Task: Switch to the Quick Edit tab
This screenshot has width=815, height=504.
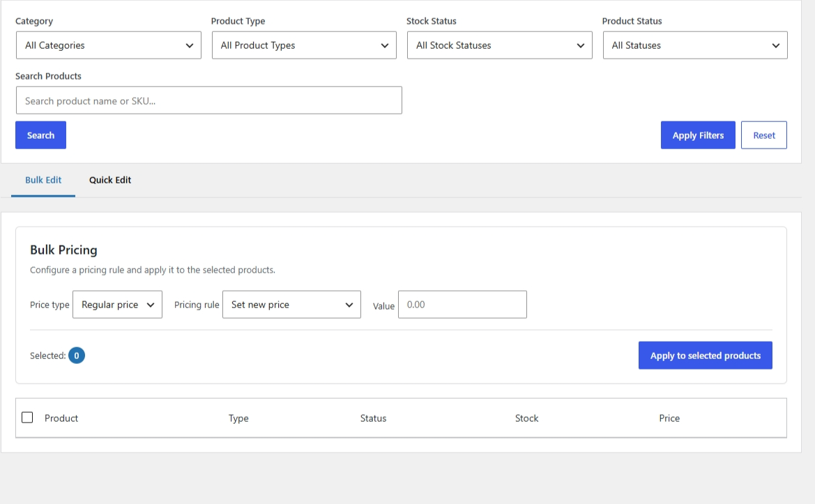Action: pos(110,180)
